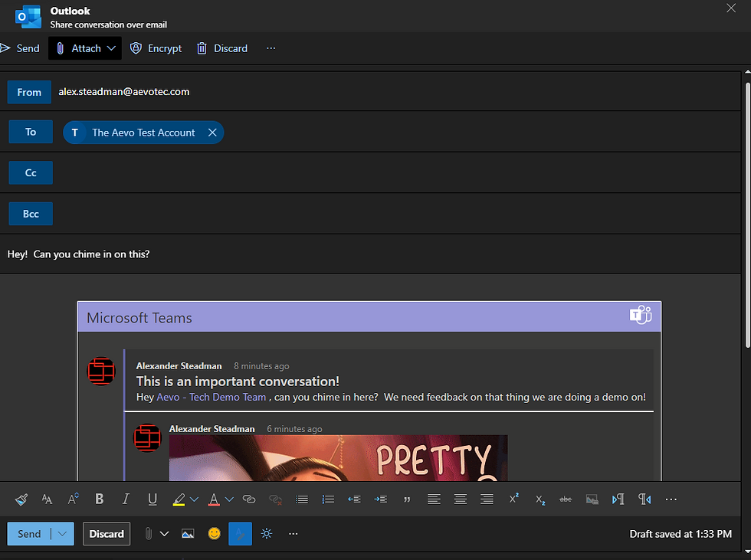Click the Format Painter brush icon
This screenshot has height=560, width=751.
(21, 499)
